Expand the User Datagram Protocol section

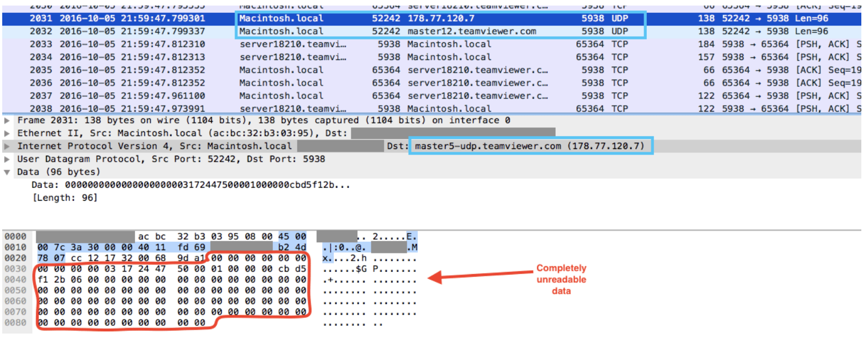coord(7,159)
